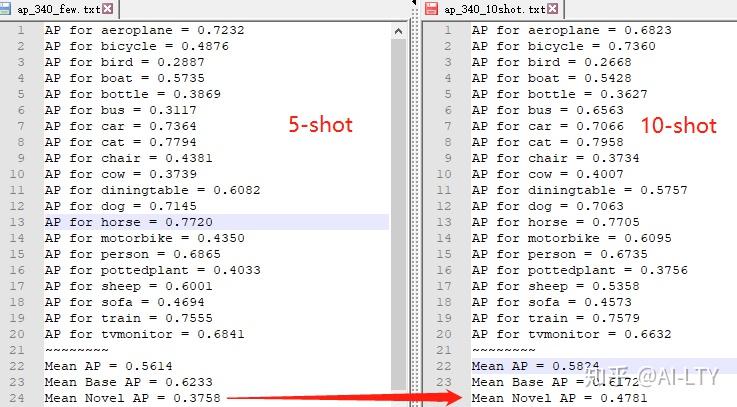Click line 'AP for car = 0.7364'
This screenshot has height=407, width=737.
[x=121, y=126]
